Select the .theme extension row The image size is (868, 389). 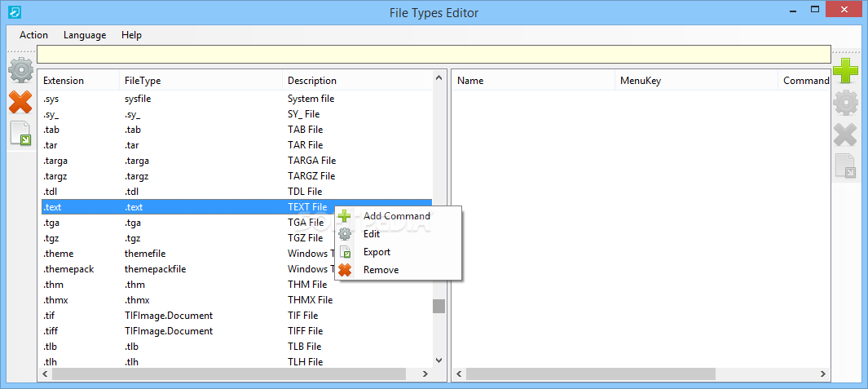(188, 254)
